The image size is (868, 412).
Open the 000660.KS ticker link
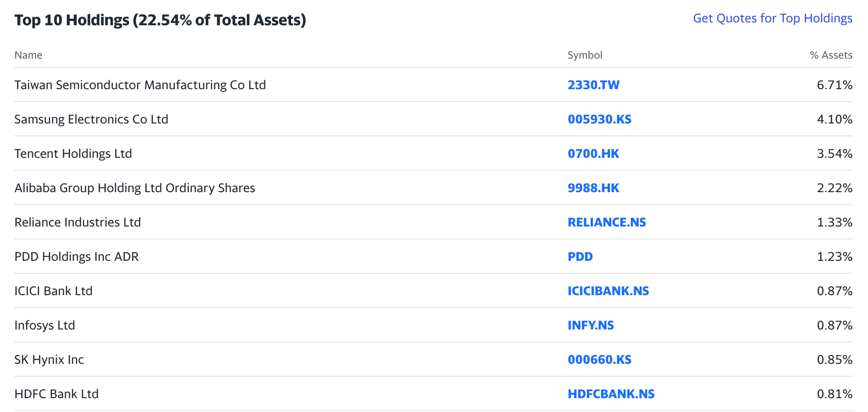(x=599, y=360)
